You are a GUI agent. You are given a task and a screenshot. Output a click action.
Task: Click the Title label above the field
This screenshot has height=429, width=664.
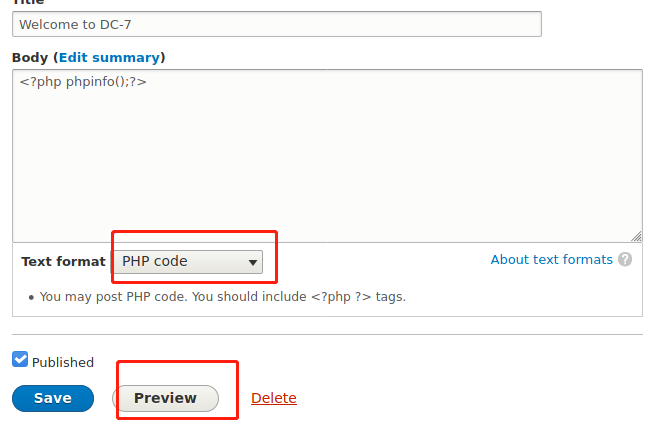tap(28, 2)
